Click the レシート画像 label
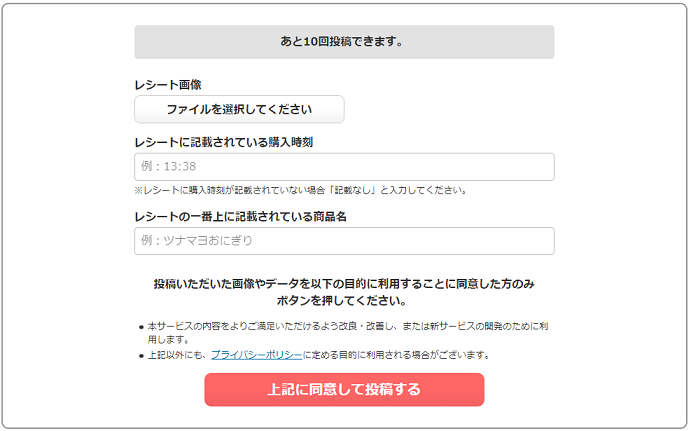Viewport: 691px width, 431px height. (168, 85)
